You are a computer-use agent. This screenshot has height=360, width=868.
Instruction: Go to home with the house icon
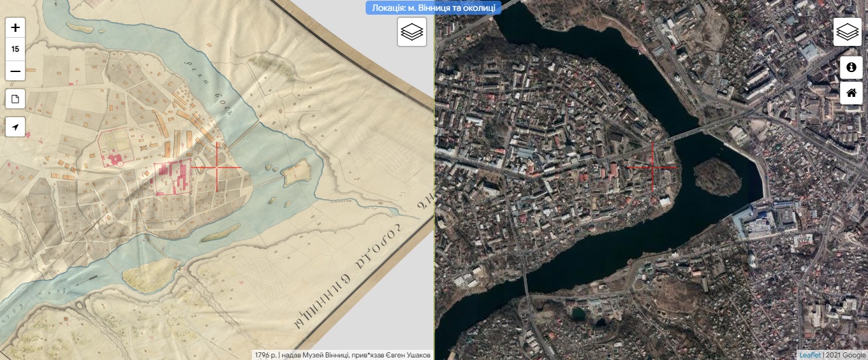[851, 93]
